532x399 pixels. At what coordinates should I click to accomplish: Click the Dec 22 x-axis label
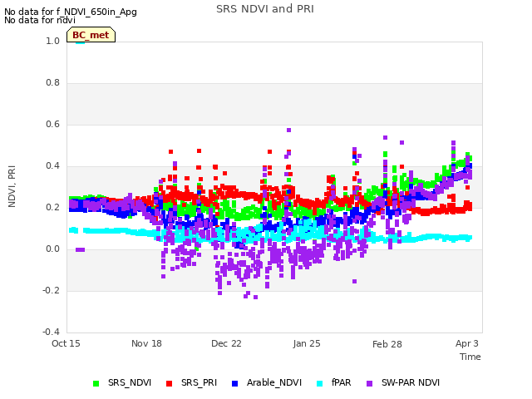click(226, 343)
